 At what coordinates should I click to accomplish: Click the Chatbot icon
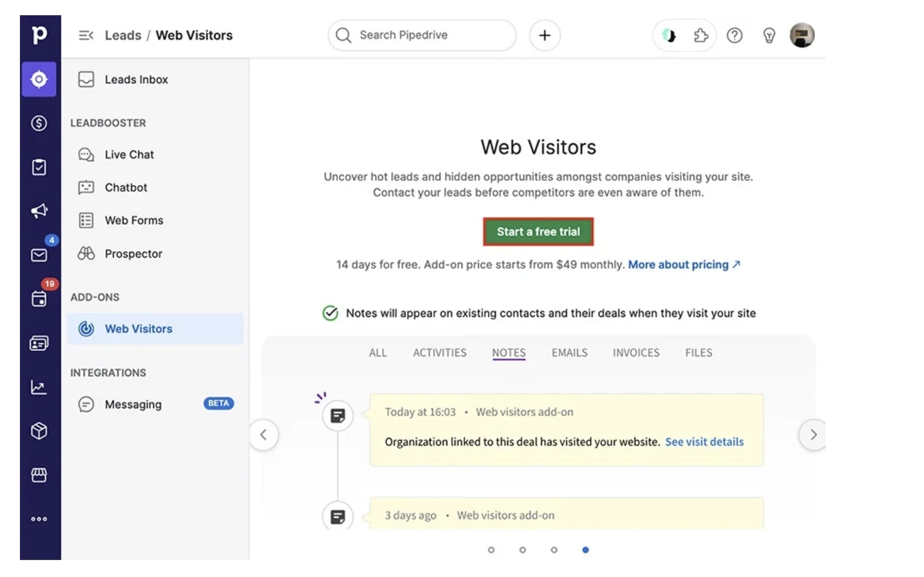pyautogui.click(x=86, y=187)
